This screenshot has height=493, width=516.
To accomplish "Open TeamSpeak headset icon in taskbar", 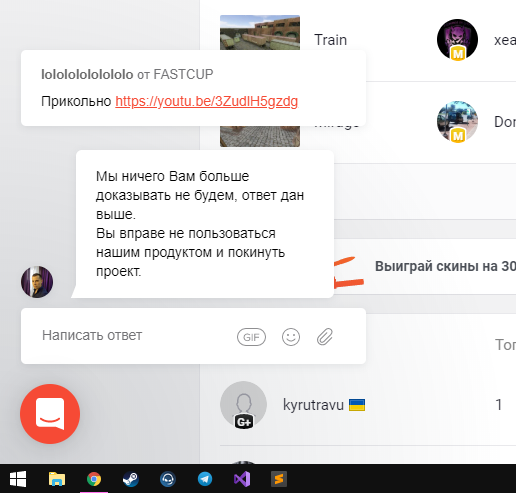I will 168,479.
